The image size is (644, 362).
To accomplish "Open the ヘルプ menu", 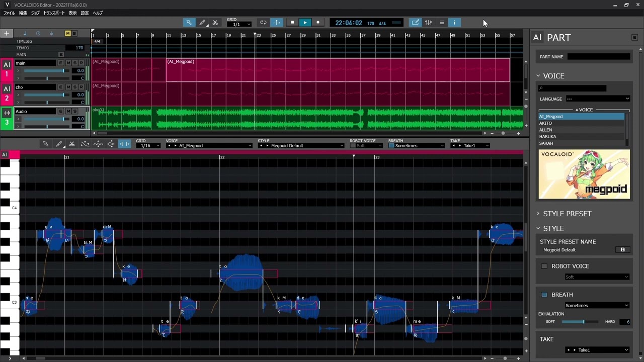I will [98, 13].
